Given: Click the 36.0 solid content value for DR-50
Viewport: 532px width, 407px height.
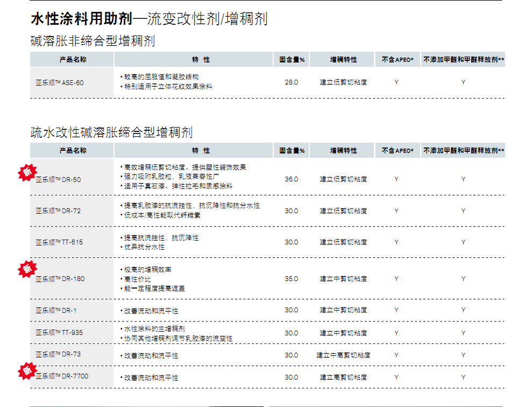Looking at the screenshot, I should point(291,179).
